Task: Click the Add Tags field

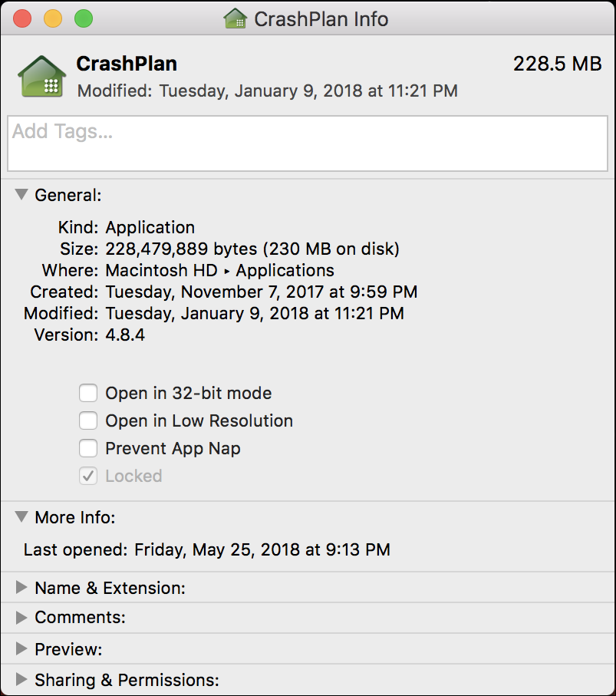Action: 308,143
